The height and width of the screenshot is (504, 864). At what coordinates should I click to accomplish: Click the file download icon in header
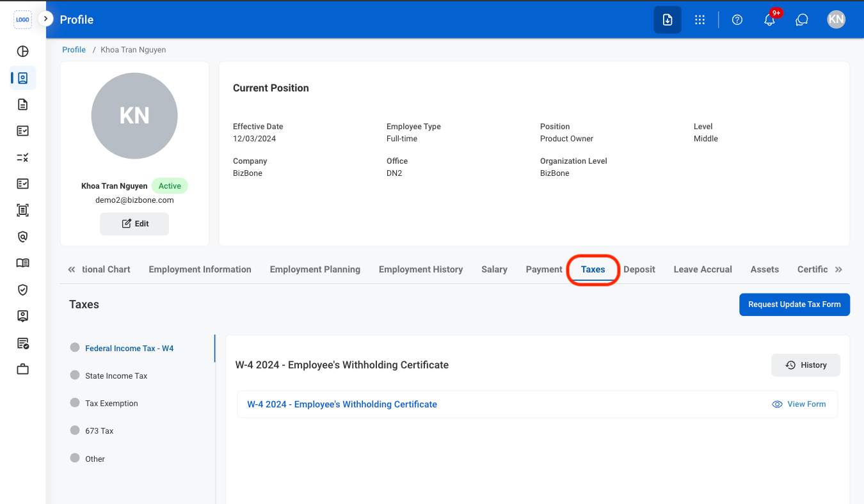tap(668, 20)
